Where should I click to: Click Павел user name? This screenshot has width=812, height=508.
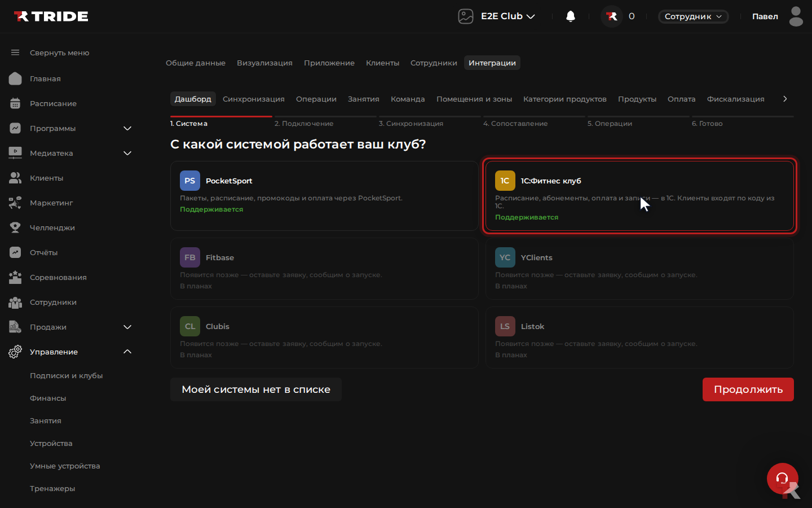(x=765, y=16)
